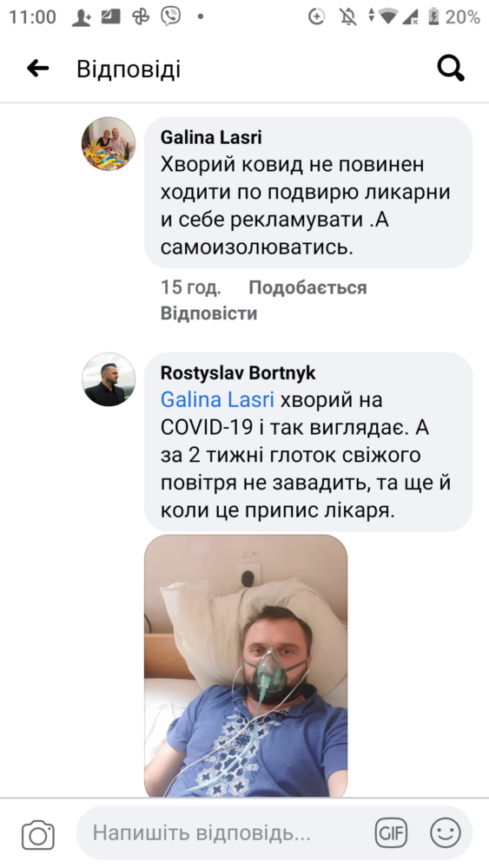
Task: Open Galina Lasri's profile picture
Action: point(109,143)
